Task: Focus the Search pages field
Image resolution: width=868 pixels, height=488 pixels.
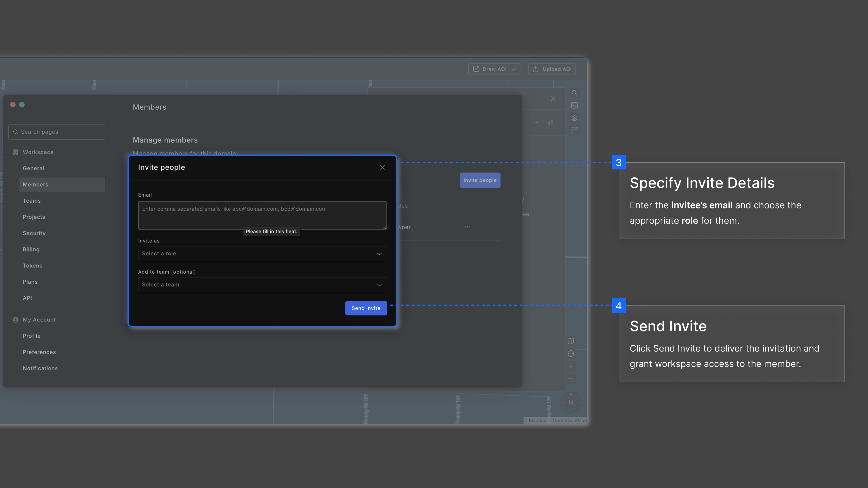Action: [57, 132]
